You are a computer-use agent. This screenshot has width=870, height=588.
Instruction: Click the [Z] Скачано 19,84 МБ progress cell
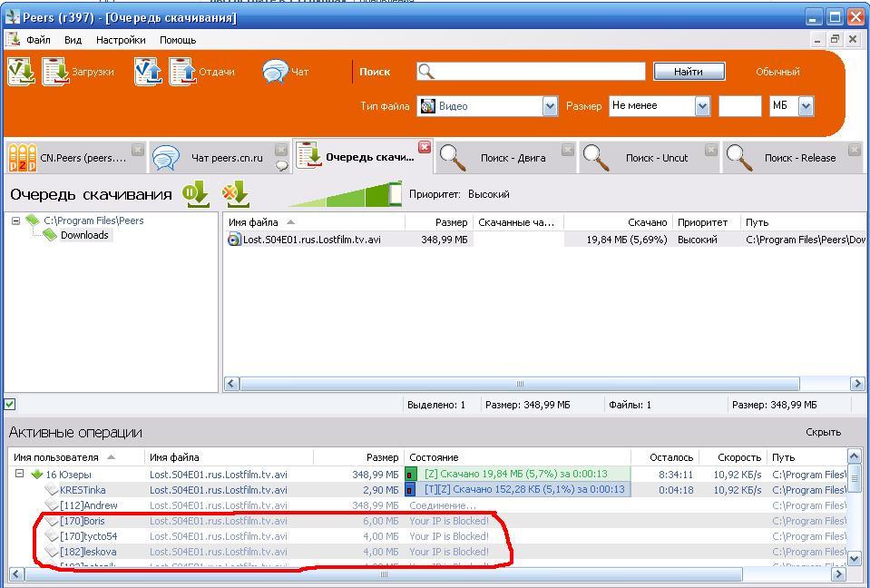[518, 474]
